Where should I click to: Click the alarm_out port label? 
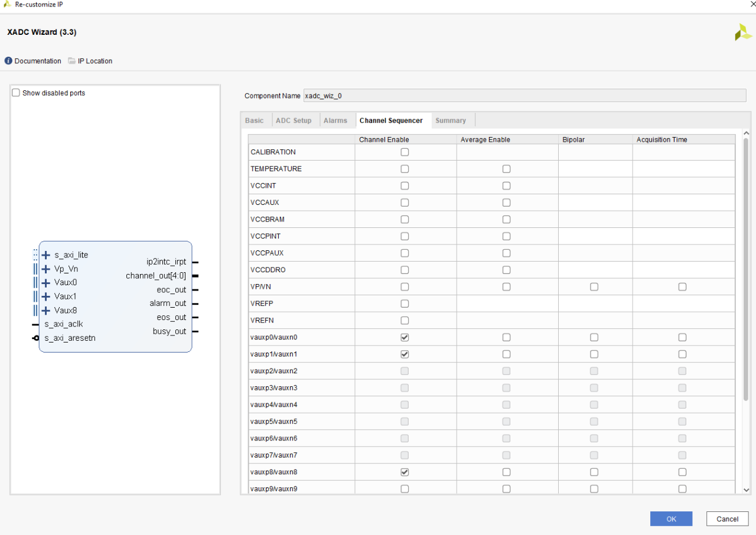(x=168, y=304)
